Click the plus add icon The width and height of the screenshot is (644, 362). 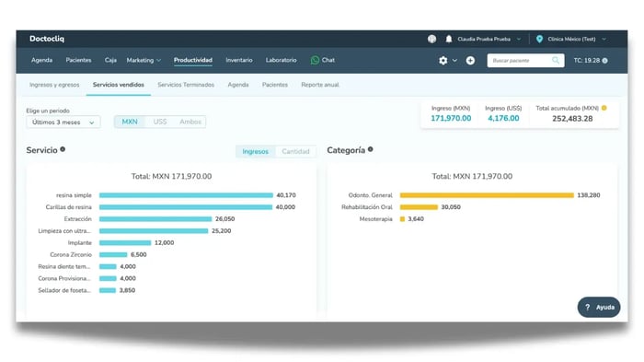[x=470, y=61]
